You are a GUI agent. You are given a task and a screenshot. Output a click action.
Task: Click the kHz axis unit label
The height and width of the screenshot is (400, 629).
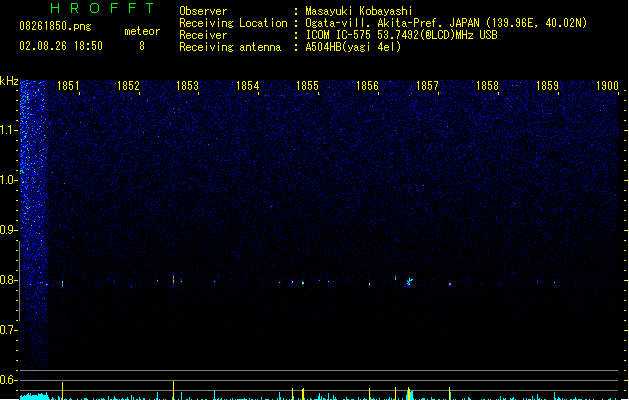click(x=9, y=81)
